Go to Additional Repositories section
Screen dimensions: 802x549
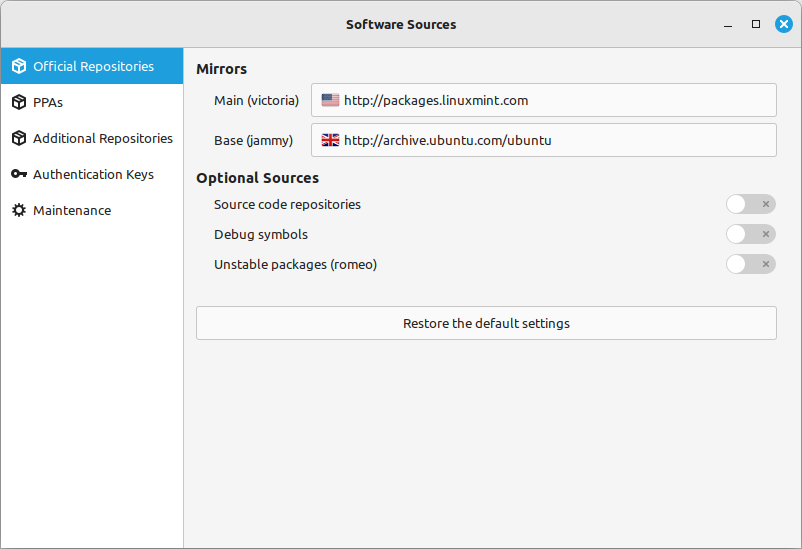coord(102,139)
